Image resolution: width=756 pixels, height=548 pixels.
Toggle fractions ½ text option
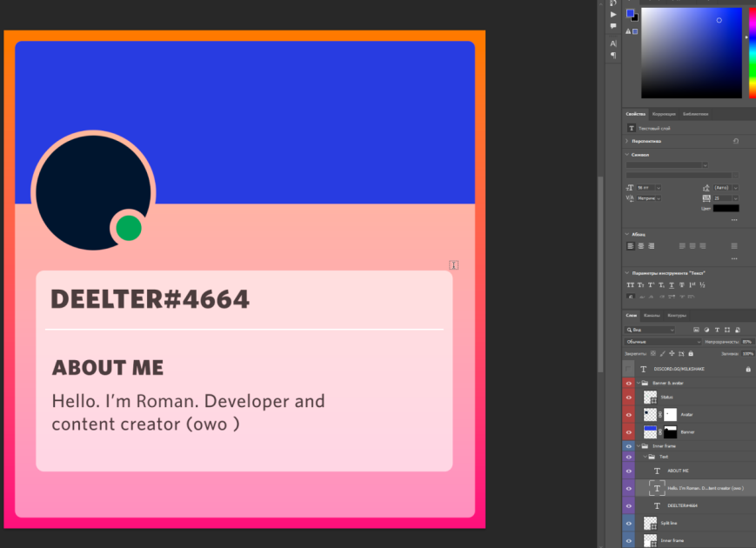[x=702, y=284]
